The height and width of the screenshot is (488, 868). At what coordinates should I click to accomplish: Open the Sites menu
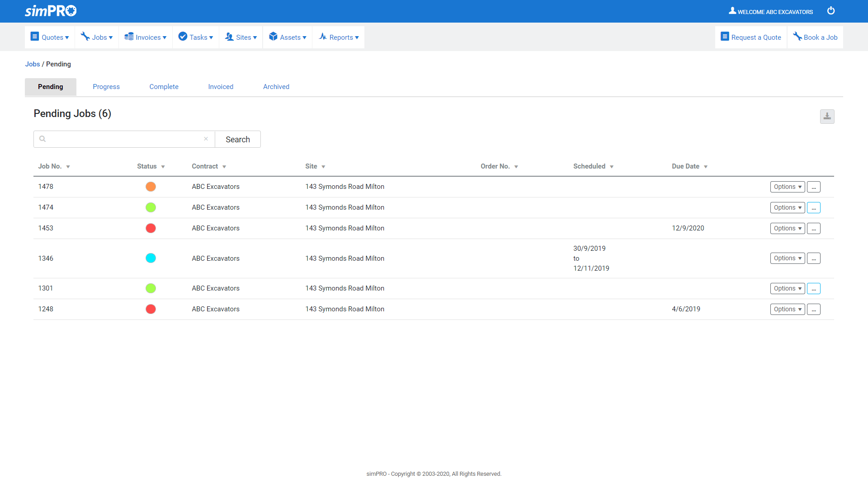click(x=241, y=37)
